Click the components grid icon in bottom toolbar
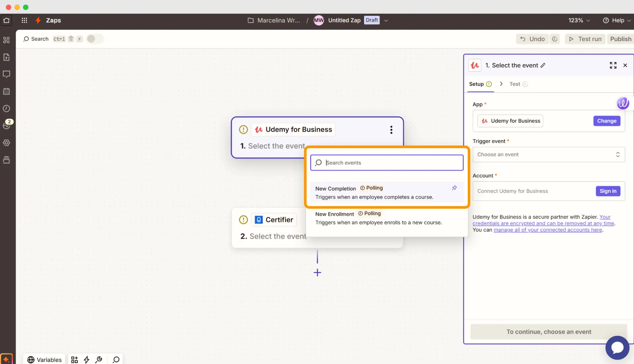This screenshot has height=364, width=634. [75, 360]
